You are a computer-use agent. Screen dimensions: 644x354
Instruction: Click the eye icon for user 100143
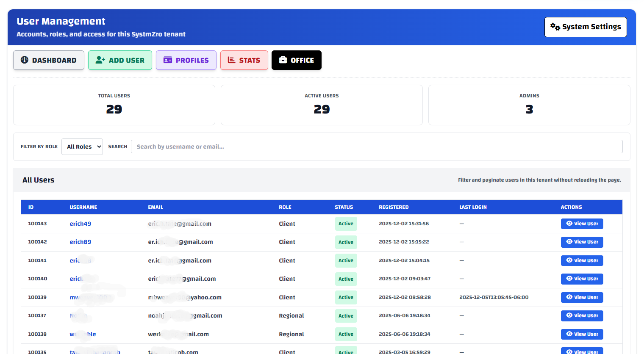569,224
